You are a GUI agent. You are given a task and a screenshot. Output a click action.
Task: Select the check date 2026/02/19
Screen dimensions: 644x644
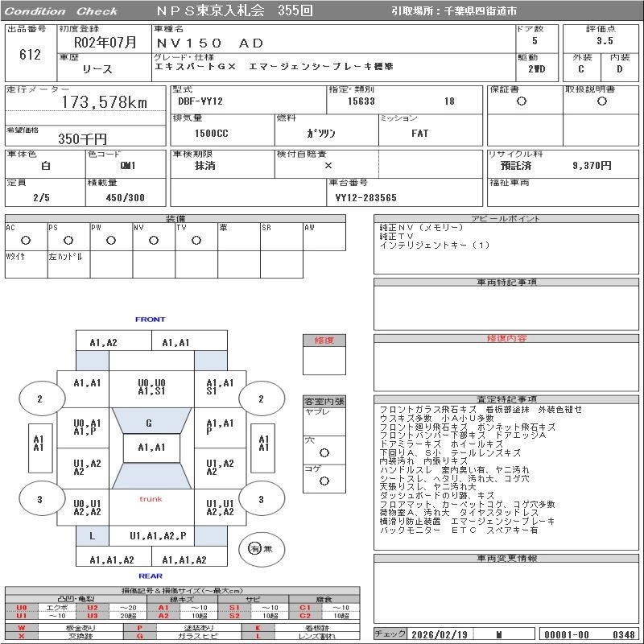439,634
